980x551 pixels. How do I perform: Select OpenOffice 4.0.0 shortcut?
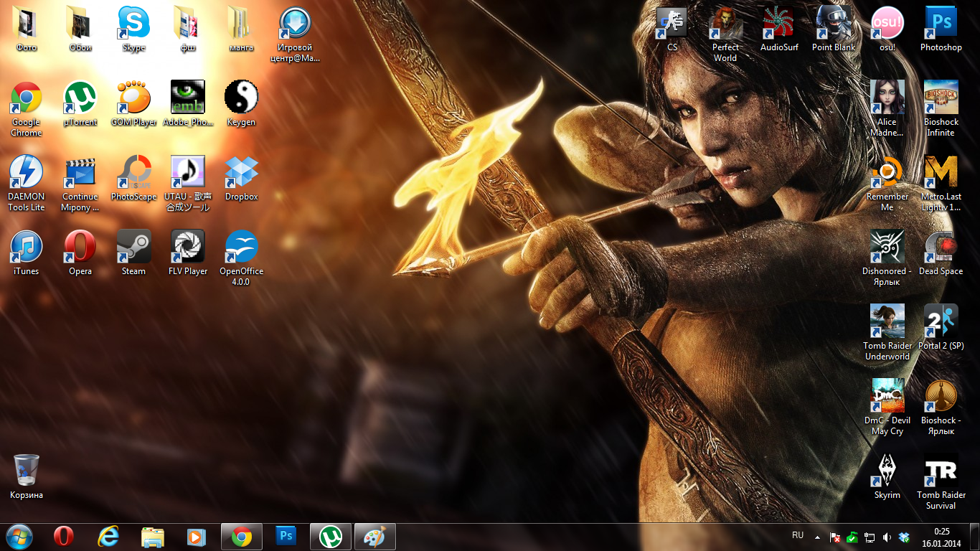tap(241, 258)
